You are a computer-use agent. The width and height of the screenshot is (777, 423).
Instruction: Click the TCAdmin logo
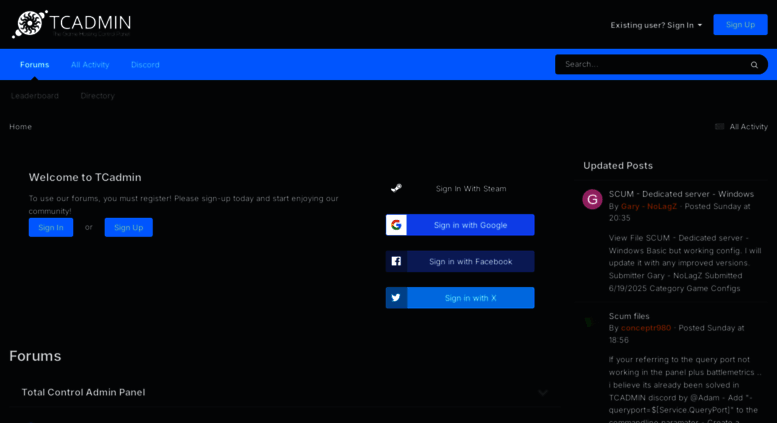(x=72, y=24)
